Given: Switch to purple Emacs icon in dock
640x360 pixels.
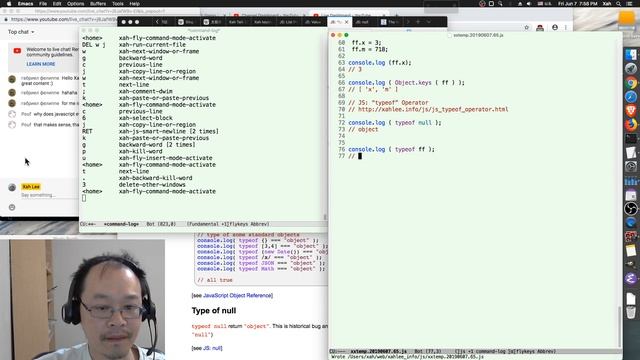Looking at the screenshot, I should [631, 278].
